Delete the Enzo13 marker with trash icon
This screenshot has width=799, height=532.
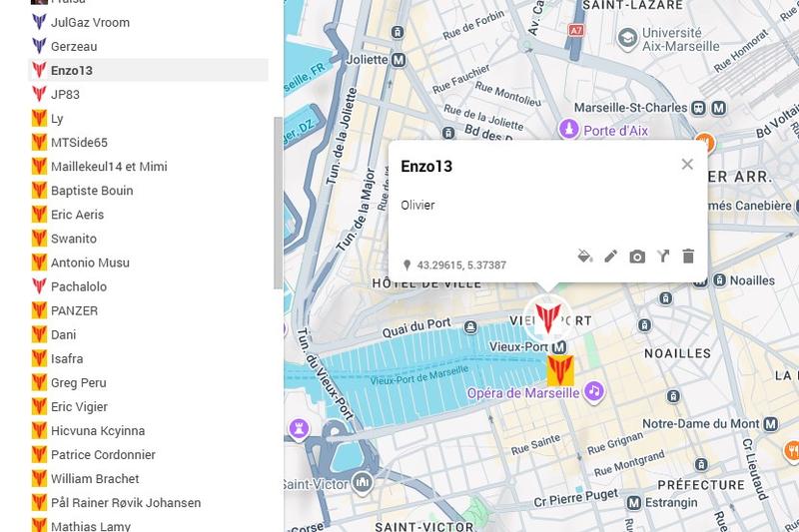(x=688, y=257)
